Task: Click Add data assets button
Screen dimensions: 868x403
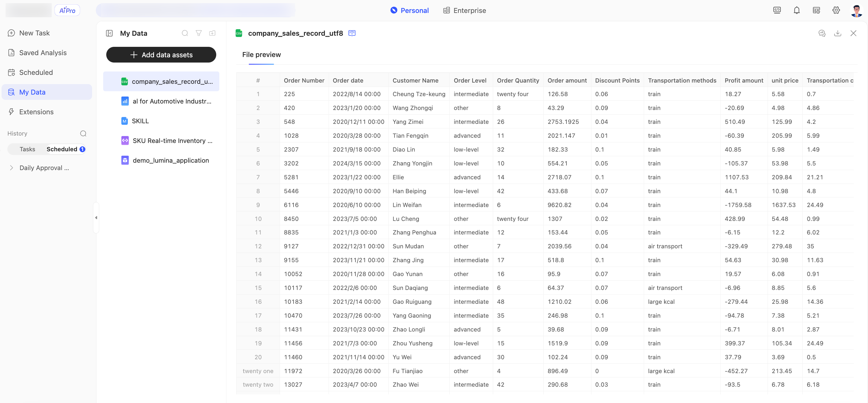Action: pos(161,55)
